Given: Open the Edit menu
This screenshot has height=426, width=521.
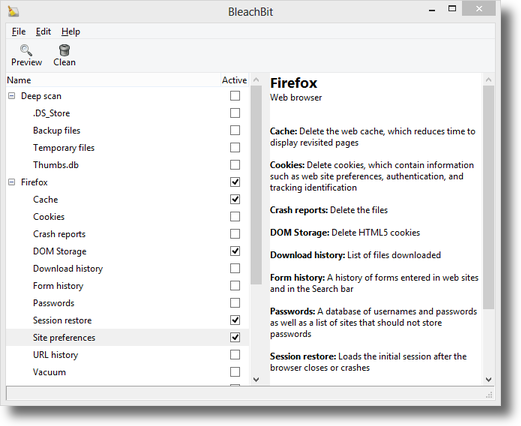Looking at the screenshot, I should (43, 32).
